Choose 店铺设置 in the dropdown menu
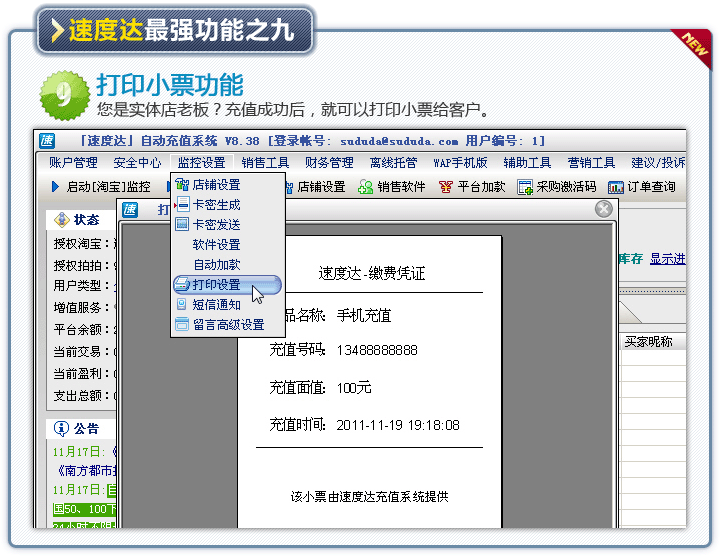The image size is (720, 557). click(216, 185)
